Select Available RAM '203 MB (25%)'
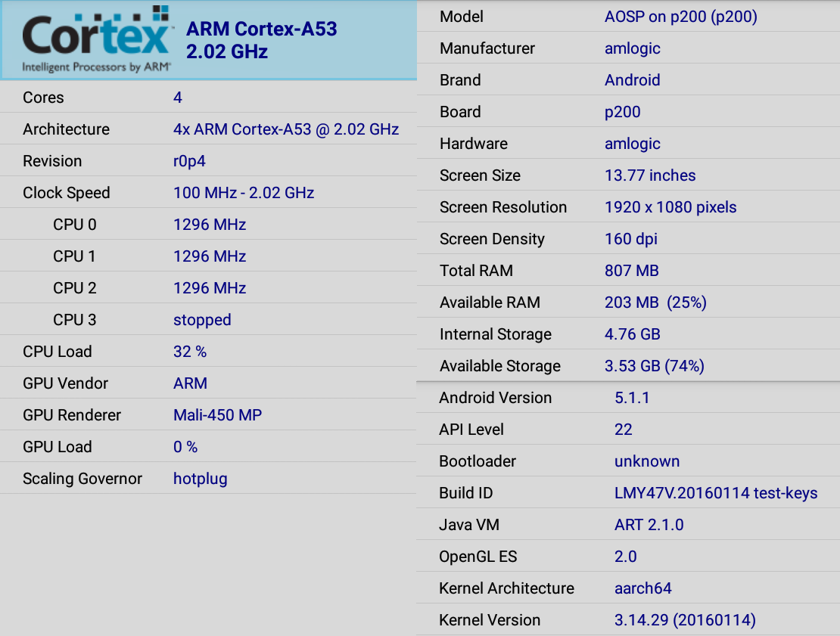This screenshot has height=636, width=840. tap(655, 302)
